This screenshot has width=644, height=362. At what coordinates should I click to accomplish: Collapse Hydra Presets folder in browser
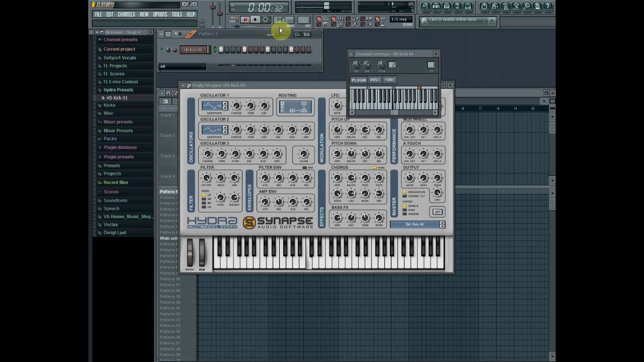(118, 90)
